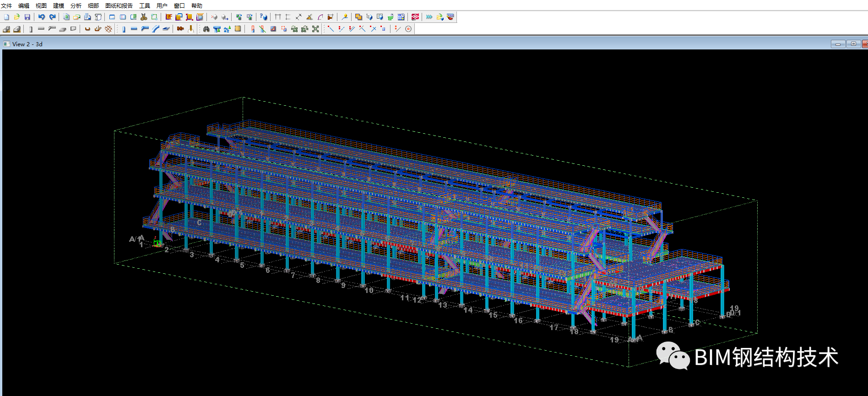Click the circle-with-center-point icon in second toolbar
This screenshot has height=396, width=868.
[x=408, y=29]
